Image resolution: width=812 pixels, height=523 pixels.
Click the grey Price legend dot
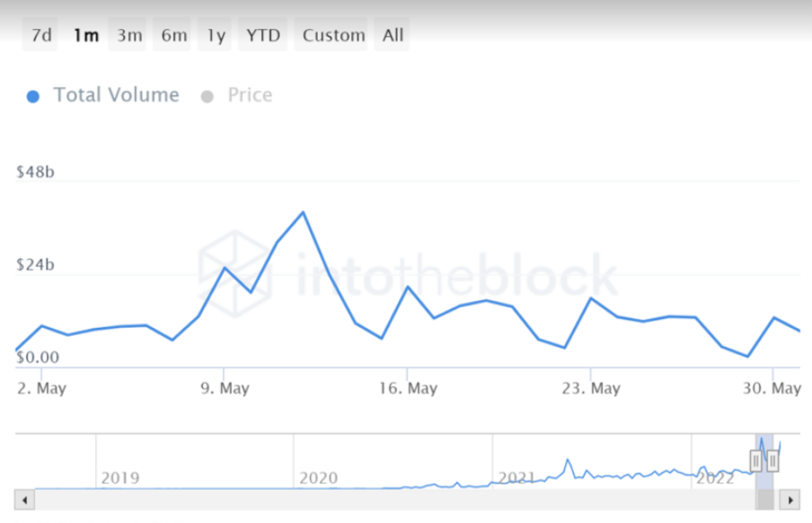(x=207, y=96)
